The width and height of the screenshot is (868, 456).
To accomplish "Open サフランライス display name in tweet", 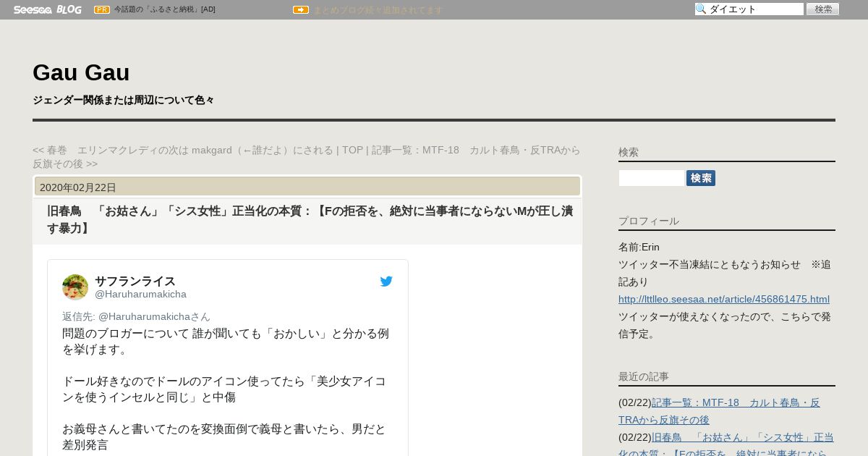I will tap(135, 281).
